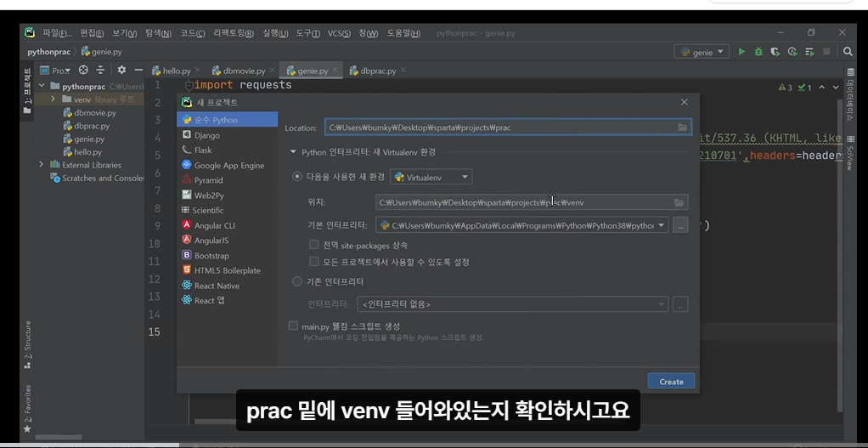Run with coverage shield icon
868x448 pixels.
(x=775, y=52)
